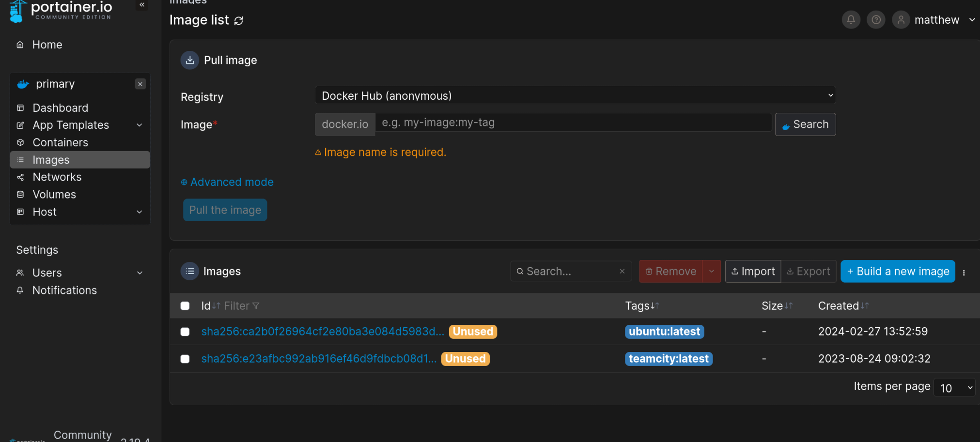Switch to Advanced mode link
This screenshot has width=980, height=442.
coord(227,182)
